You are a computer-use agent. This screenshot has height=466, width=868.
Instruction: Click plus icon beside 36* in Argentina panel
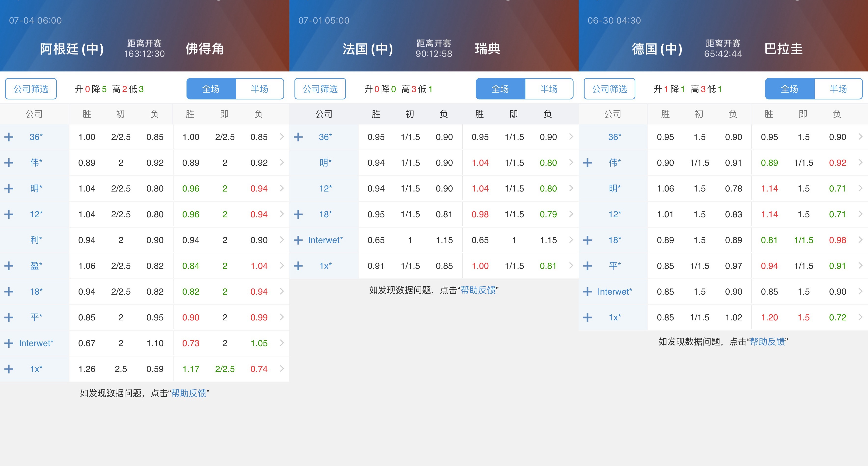click(x=9, y=137)
